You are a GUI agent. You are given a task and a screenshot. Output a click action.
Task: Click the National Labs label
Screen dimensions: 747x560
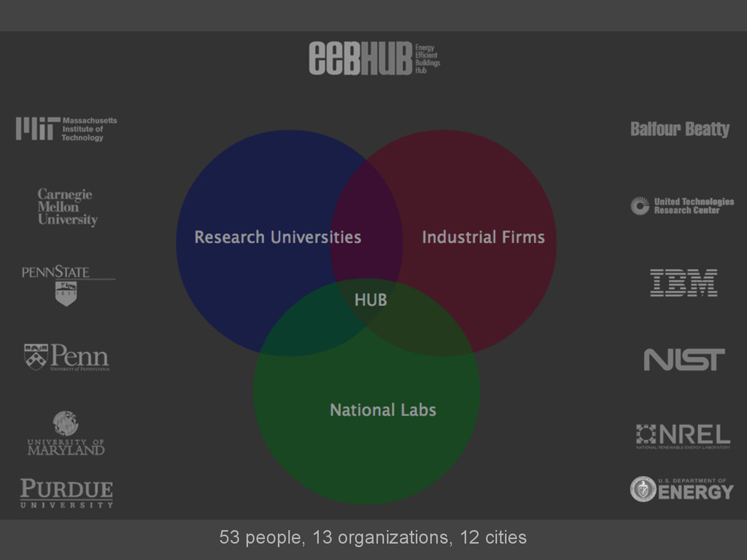[383, 410]
